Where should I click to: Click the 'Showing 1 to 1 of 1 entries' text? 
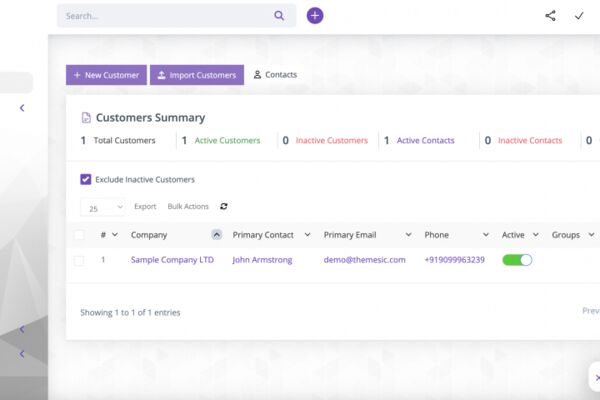[x=130, y=313]
